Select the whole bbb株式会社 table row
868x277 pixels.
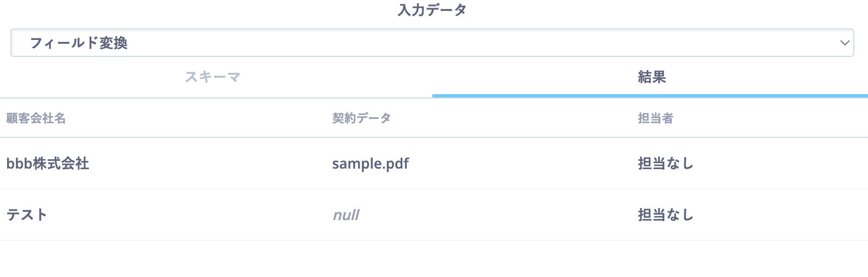434,163
